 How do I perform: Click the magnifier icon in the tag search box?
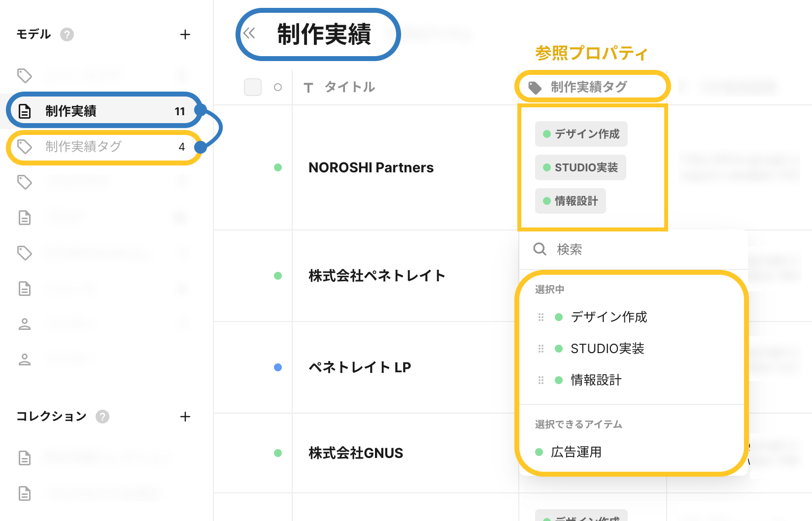click(540, 249)
